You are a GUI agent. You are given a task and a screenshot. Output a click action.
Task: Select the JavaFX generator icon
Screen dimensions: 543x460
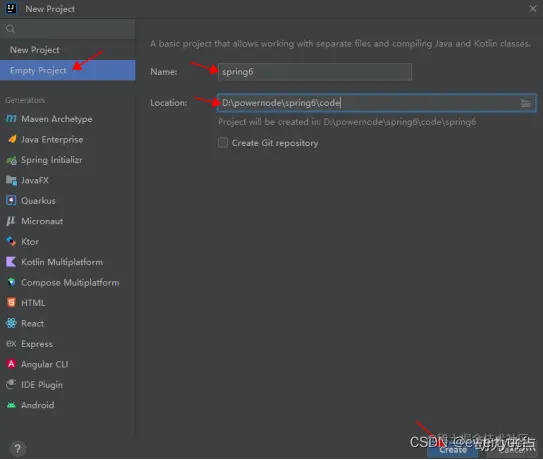pos(11,180)
